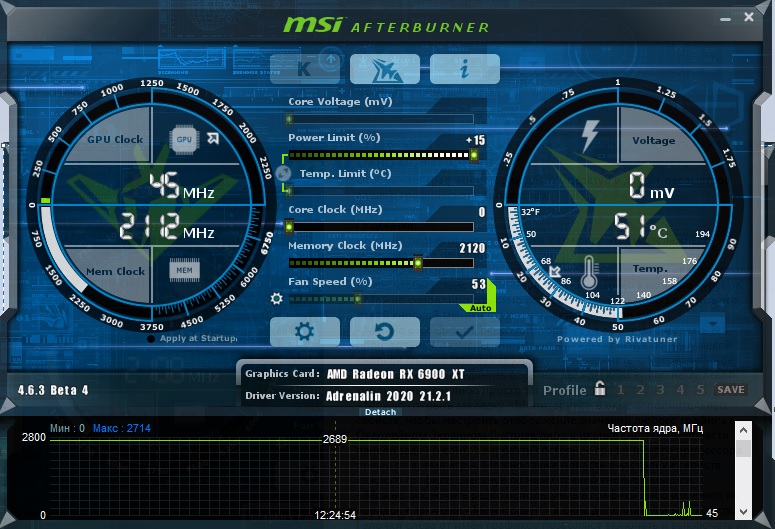This screenshot has width=775, height=529.
Task: Click the Core Clock slider handle
Action: coord(290,227)
